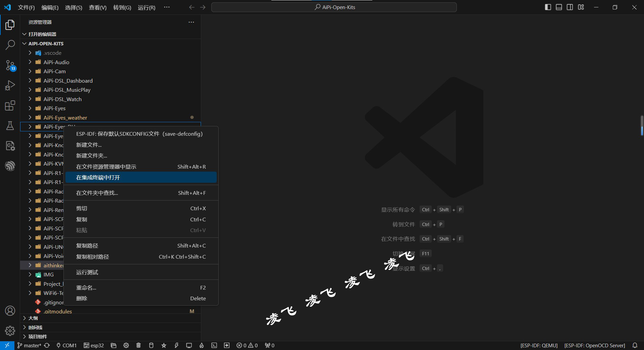Open the Accounts icon

(10, 311)
